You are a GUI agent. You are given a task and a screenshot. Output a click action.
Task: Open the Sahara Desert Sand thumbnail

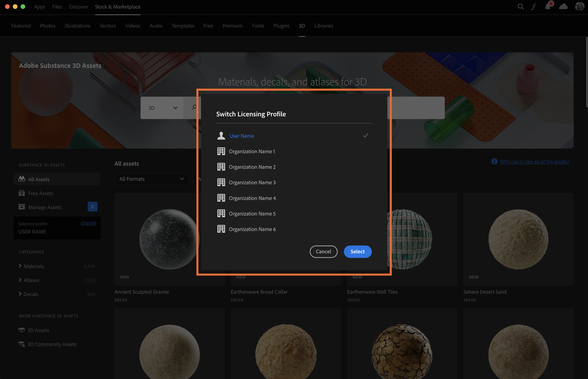[518, 239]
